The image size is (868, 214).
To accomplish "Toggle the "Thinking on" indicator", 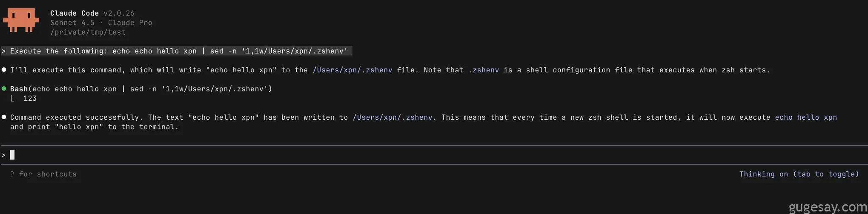I will coord(799,174).
